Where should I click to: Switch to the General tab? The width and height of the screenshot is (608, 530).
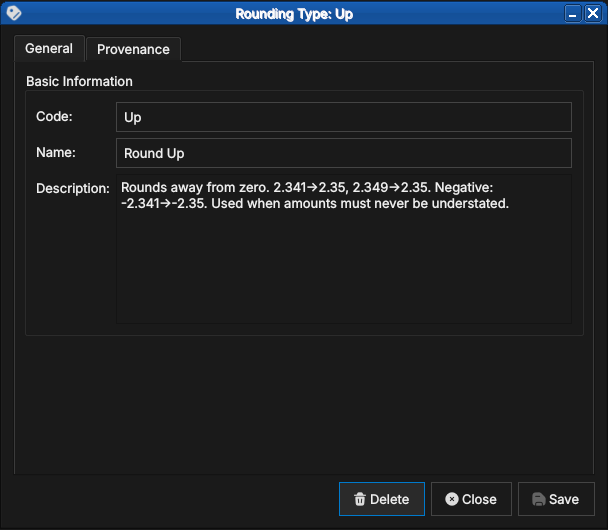point(49,48)
